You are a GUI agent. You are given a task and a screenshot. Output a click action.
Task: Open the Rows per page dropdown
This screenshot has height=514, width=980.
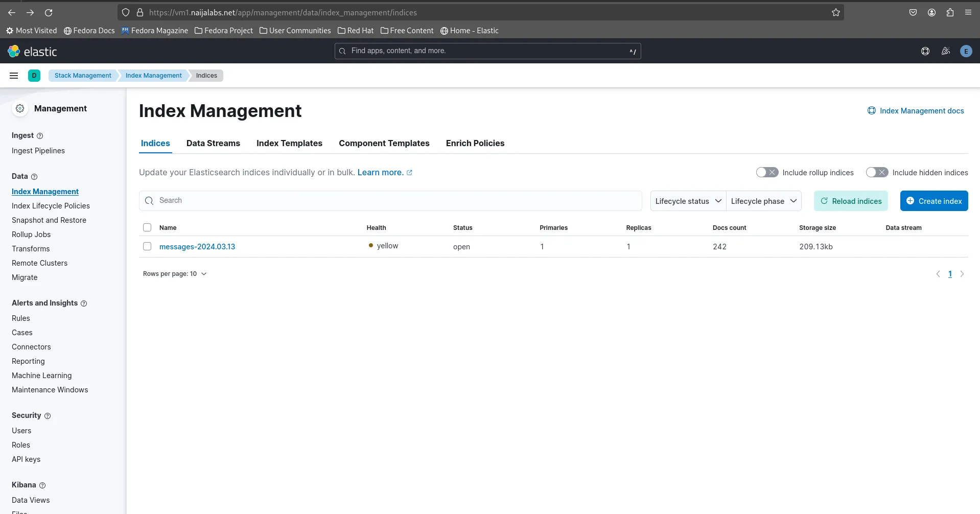point(175,274)
